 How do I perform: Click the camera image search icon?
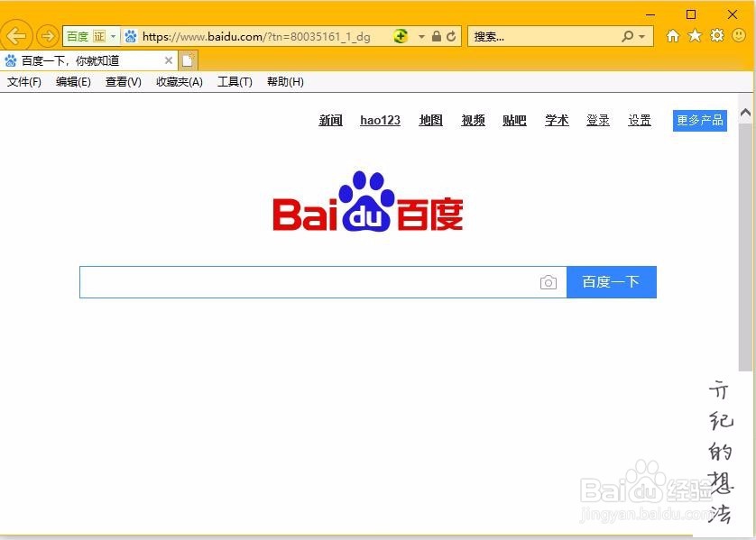tap(549, 282)
